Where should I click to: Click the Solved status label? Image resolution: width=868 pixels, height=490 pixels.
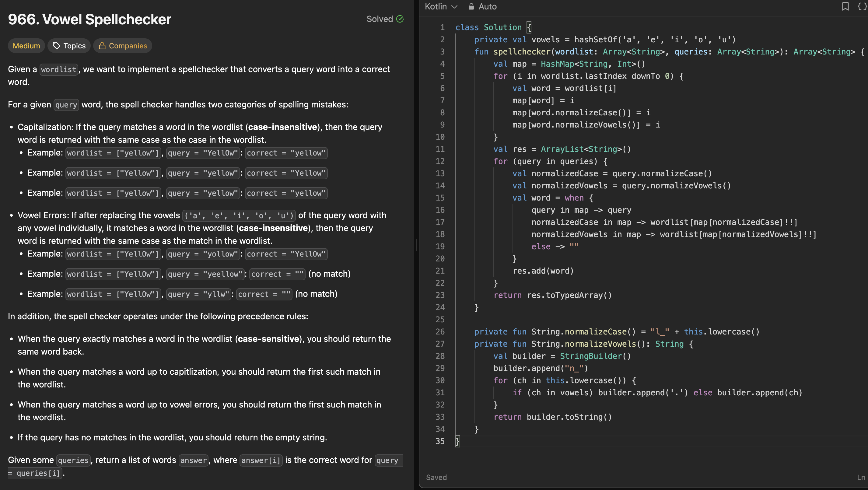[380, 19]
